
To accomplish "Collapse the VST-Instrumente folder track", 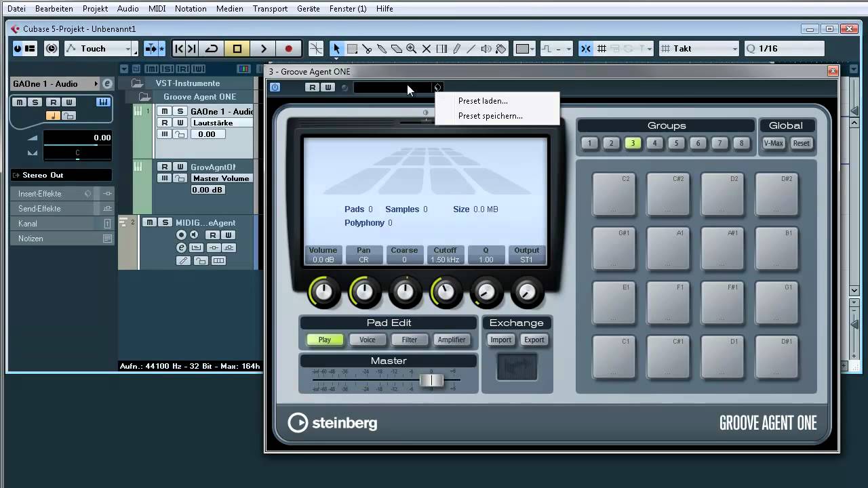I will click(138, 83).
